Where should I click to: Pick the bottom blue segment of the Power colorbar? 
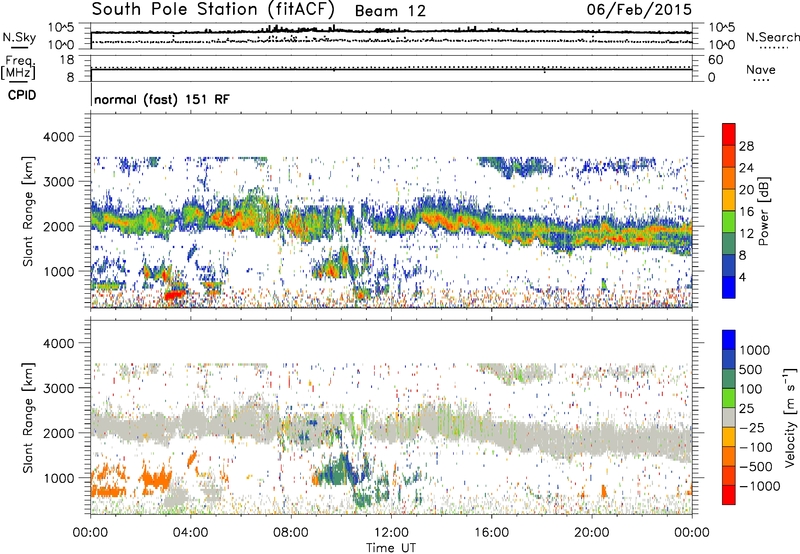point(729,288)
